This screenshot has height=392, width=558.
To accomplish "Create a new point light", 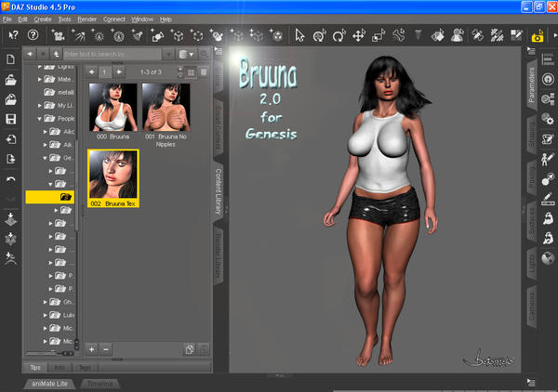I will 98,35.
